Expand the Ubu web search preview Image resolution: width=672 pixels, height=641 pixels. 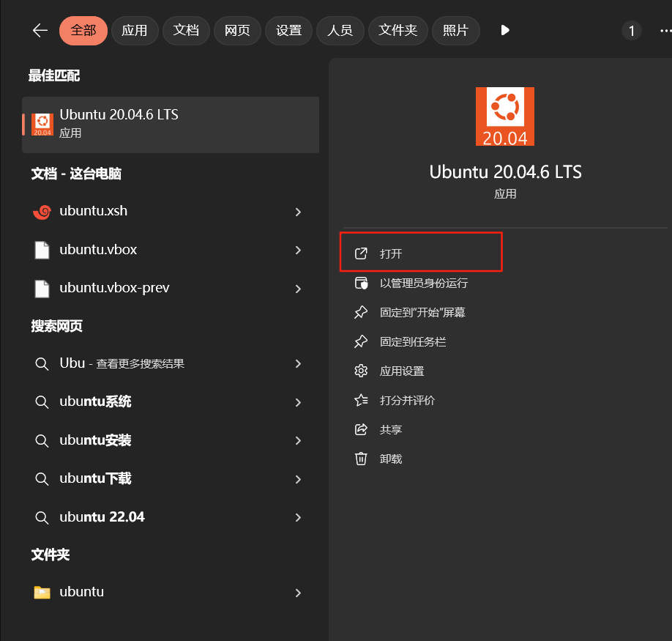(x=298, y=363)
